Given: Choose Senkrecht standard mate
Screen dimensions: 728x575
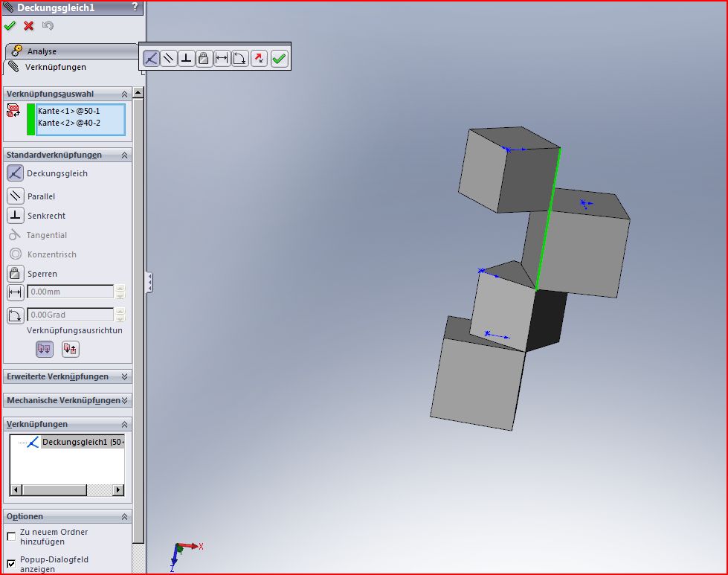Looking at the screenshot, I should pyautogui.click(x=16, y=216).
